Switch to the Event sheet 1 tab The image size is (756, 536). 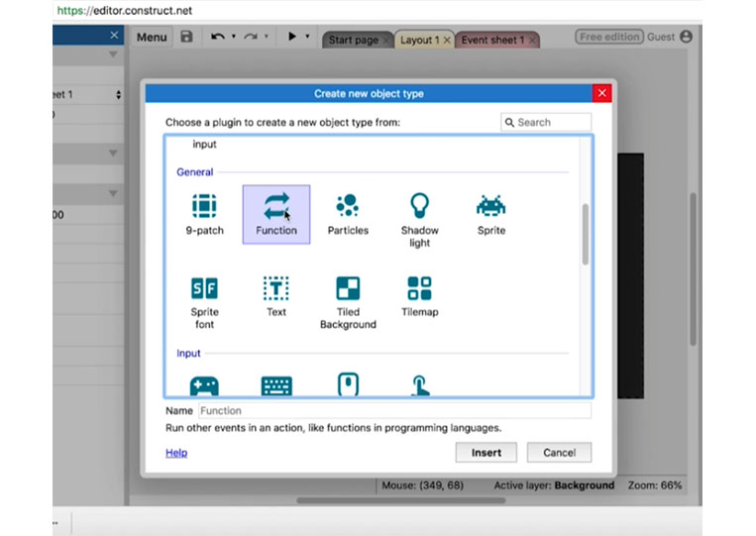[492, 40]
